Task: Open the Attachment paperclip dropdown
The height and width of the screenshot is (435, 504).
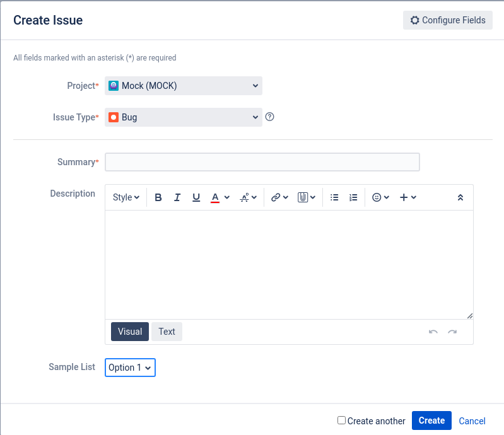Action: (307, 197)
